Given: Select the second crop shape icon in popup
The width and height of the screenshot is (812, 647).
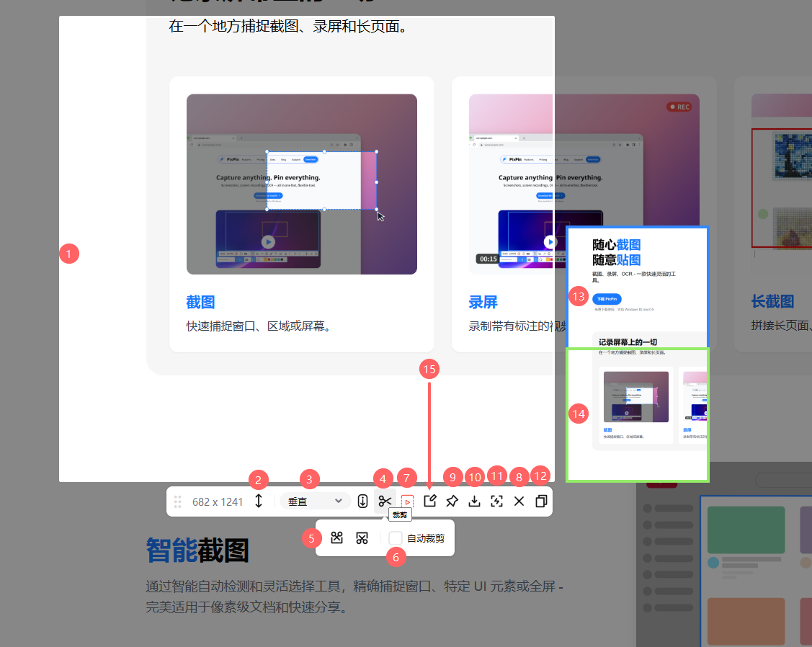Looking at the screenshot, I should (362, 537).
